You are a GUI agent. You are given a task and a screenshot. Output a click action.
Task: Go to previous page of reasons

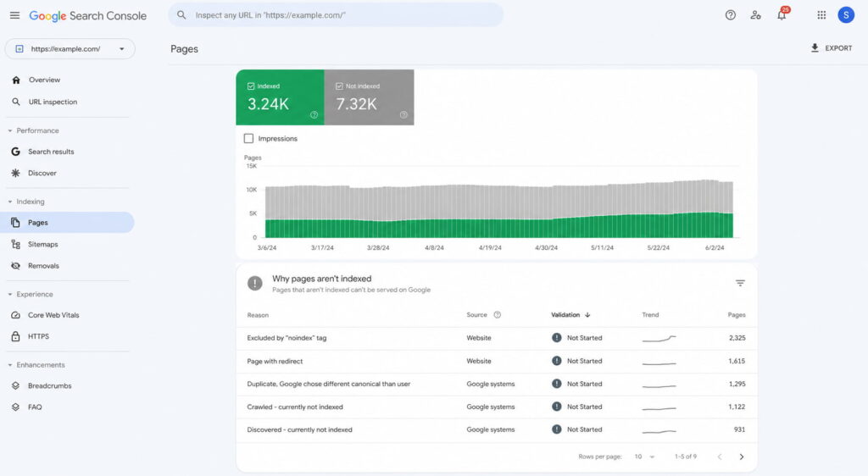720,457
